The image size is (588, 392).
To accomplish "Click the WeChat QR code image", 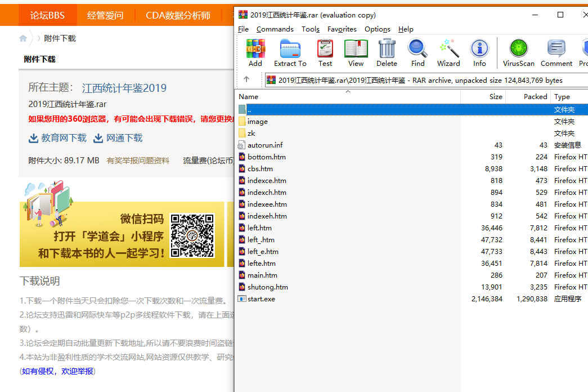I will [192, 235].
